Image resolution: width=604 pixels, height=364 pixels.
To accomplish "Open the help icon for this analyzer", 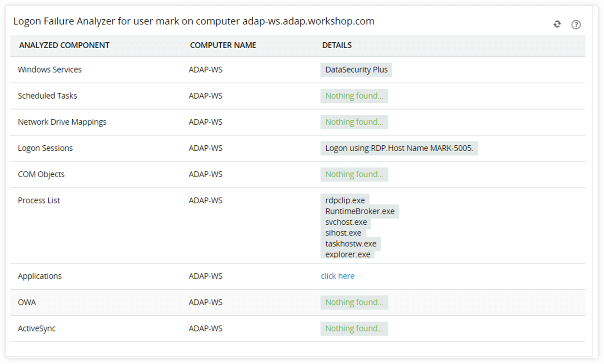I will 576,24.
